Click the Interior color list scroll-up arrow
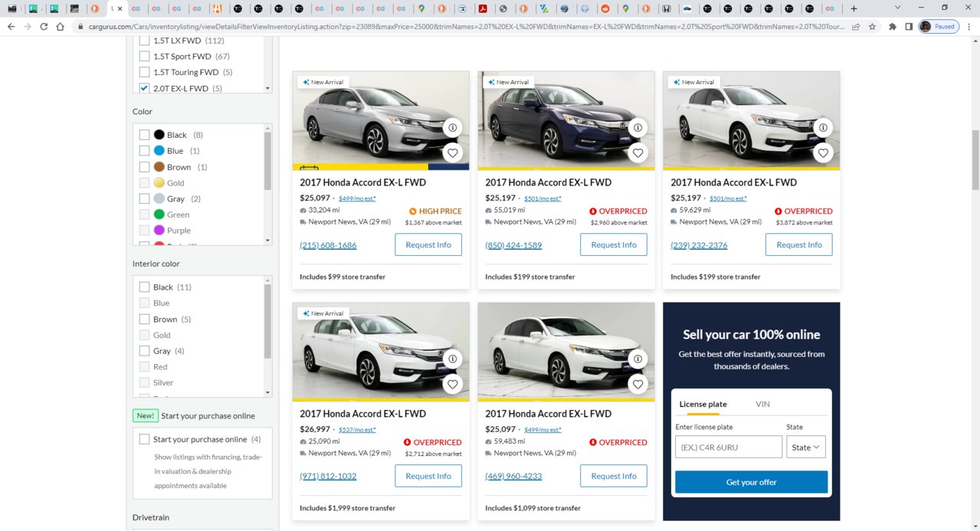The image size is (980, 531). pos(267,280)
